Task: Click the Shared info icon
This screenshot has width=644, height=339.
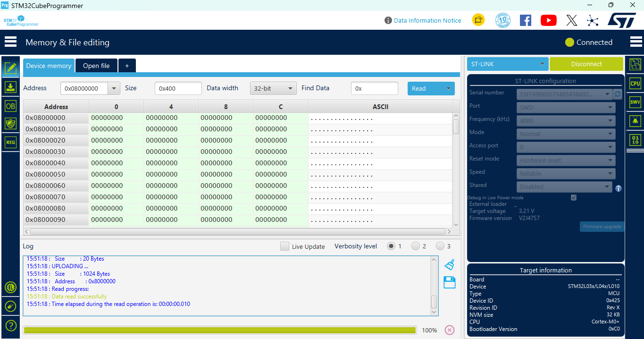Action: (x=619, y=188)
